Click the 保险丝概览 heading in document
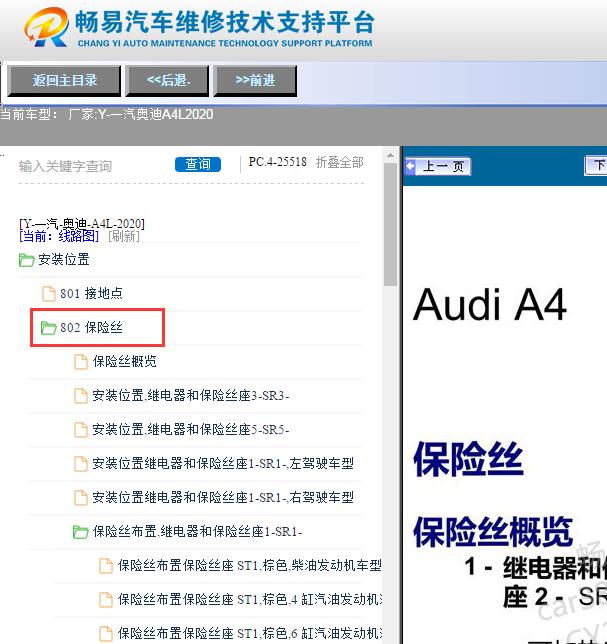The width and height of the screenshot is (607, 644). coord(493,532)
